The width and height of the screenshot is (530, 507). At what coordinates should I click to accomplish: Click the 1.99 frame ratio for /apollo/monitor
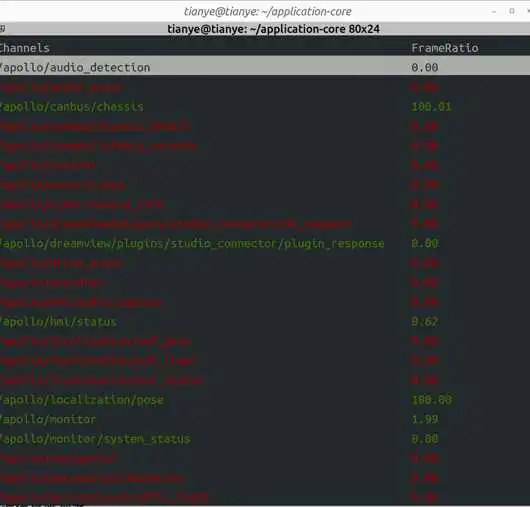[425, 419]
